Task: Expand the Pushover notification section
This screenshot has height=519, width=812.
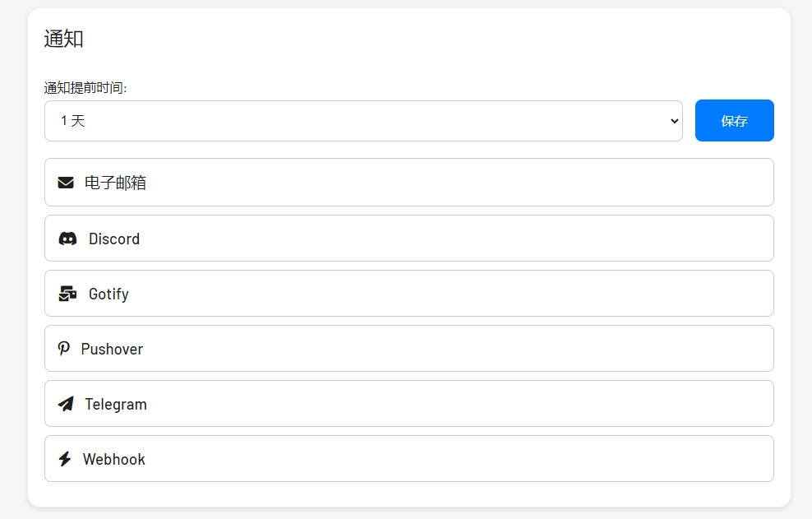Action: pyautogui.click(x=408, y=349)
